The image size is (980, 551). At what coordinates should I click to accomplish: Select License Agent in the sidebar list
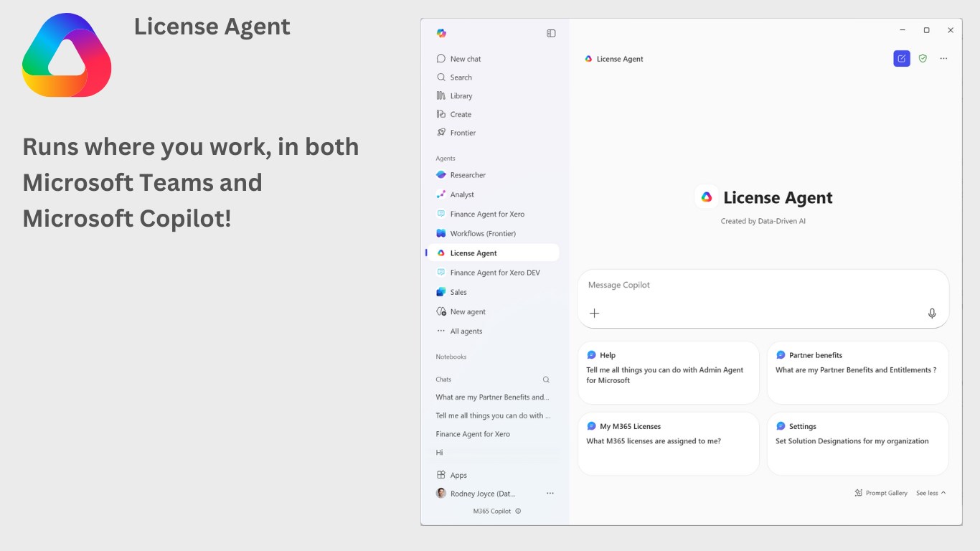[x=493, y=253]
